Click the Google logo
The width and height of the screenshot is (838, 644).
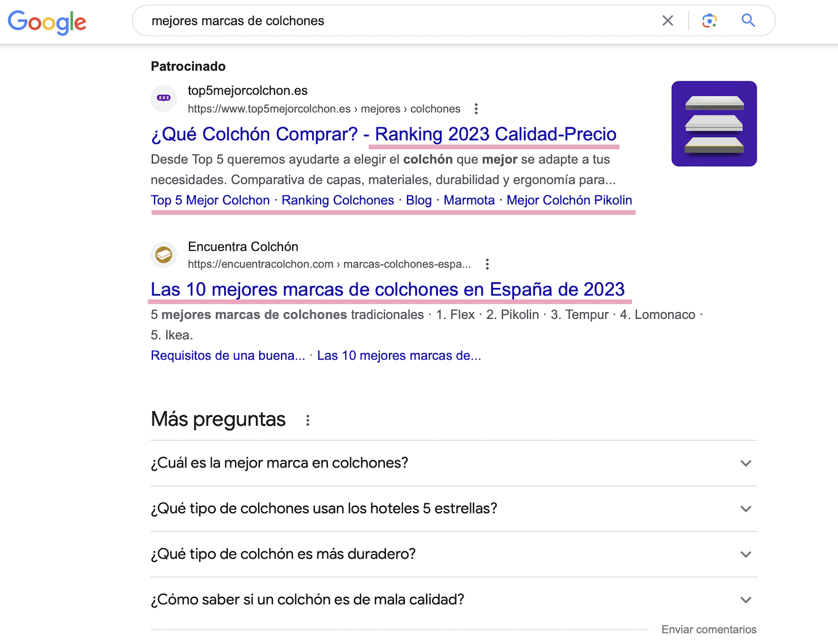click(47, 21)
